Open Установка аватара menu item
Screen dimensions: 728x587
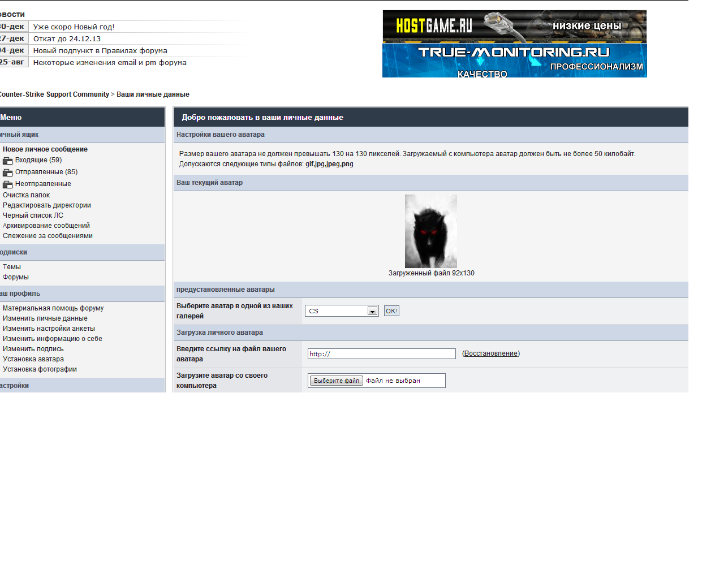33,359
